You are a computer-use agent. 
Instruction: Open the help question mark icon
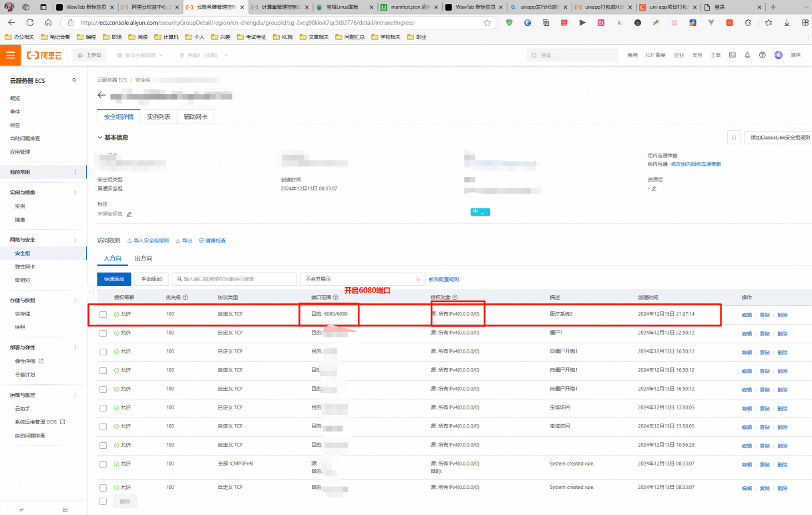[762, 55]
